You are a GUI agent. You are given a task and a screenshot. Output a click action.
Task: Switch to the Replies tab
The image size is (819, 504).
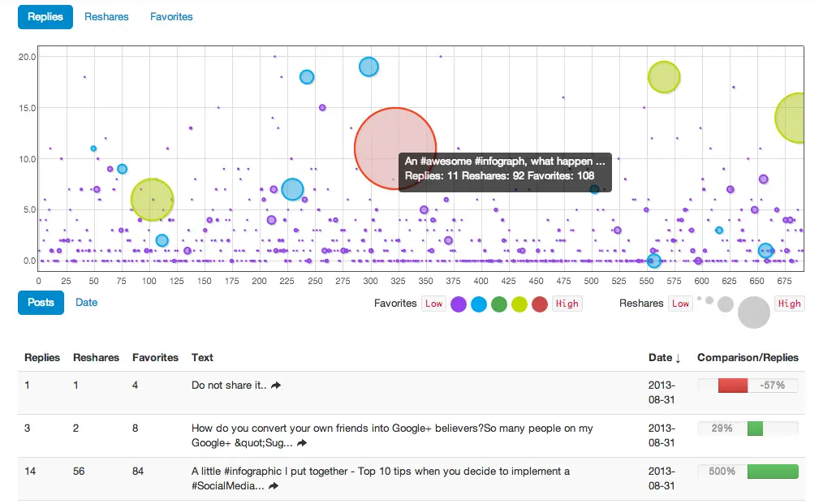(45, 17)
